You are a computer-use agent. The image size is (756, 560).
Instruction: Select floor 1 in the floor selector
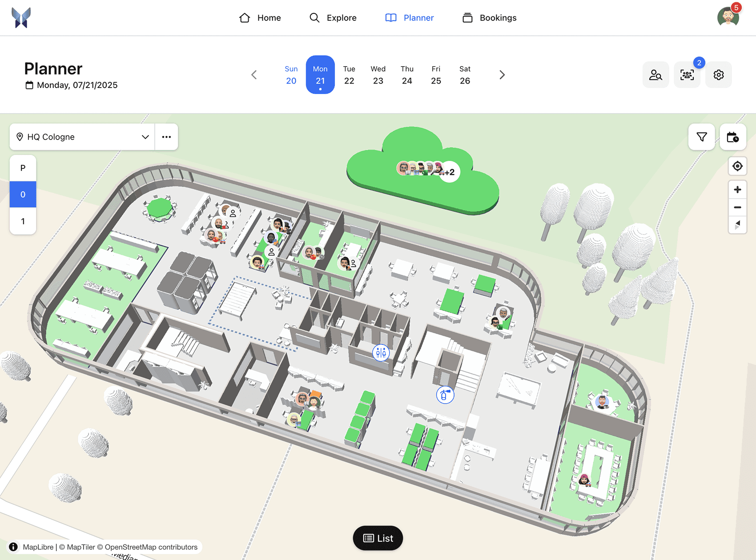23,221
